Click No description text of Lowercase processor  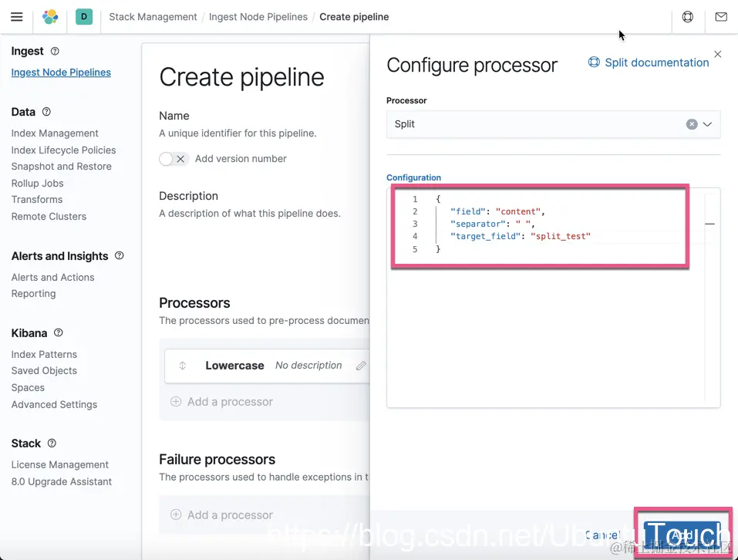tap(308, 366)
